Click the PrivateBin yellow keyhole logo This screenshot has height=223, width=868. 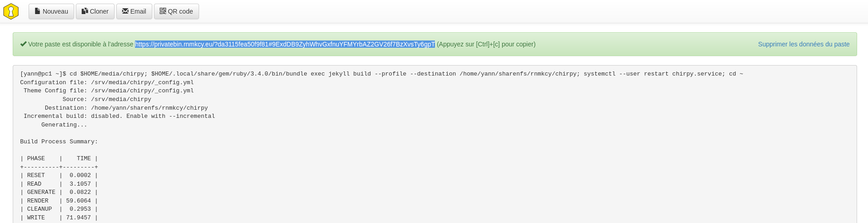(x=11, y=11)
